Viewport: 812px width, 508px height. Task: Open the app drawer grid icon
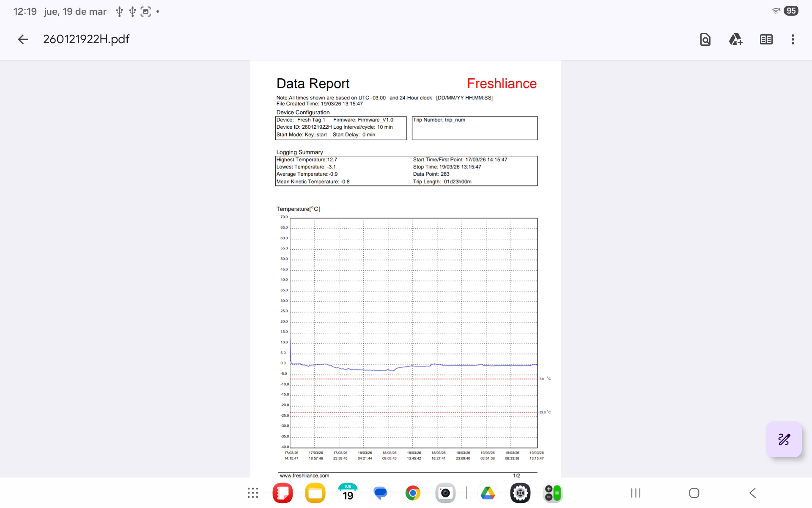coord(253,493)
